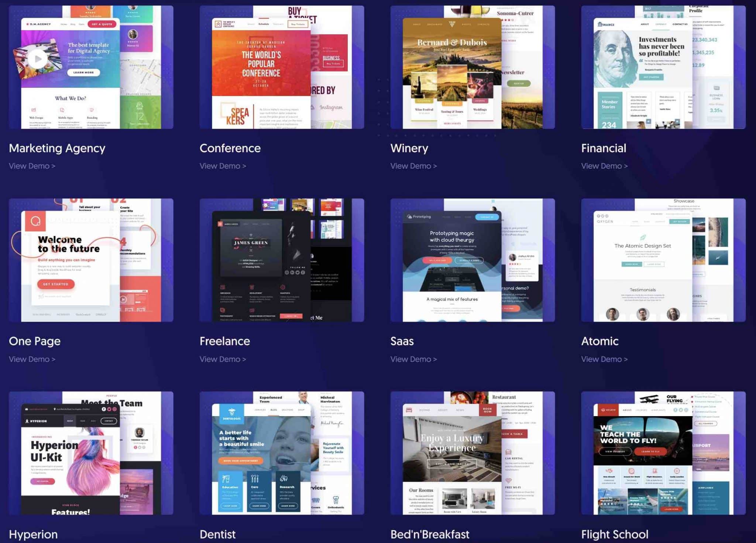Screen dimensions: 756x543
Task: Open the Hyperion UI-Kit template thumbnail
Action: coord(91,453)
